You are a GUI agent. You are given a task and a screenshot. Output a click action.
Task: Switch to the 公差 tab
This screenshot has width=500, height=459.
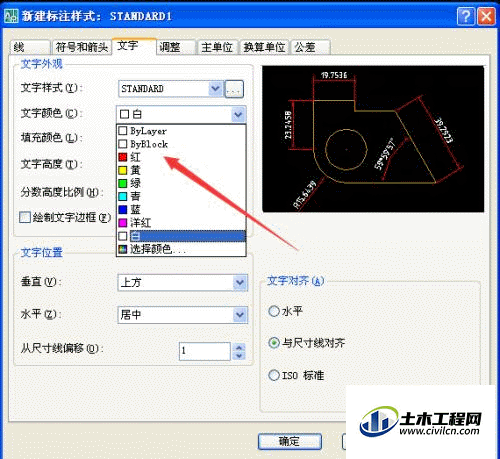pyautogui.click(x=310, y=47)
